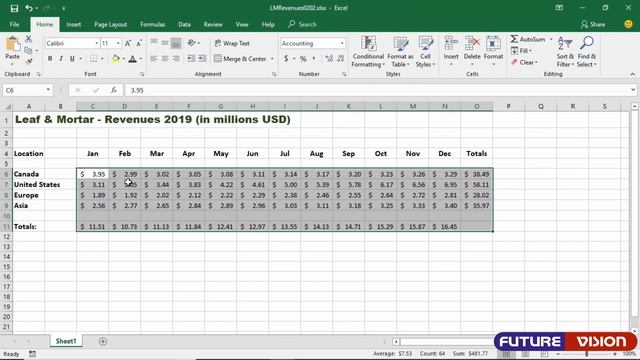Open the File tab

click(14, 24)
